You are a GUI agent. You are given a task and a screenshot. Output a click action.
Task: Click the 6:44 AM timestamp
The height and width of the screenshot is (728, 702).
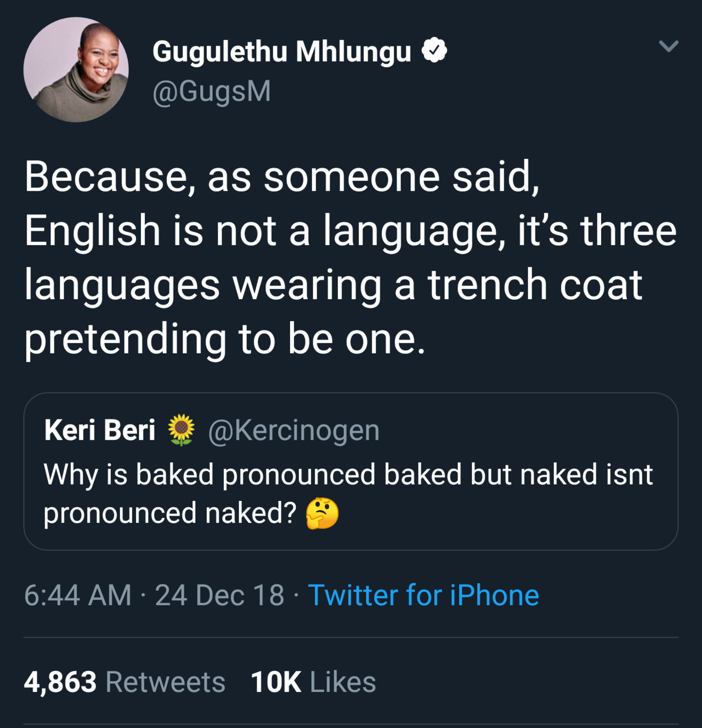(x=78, y=595)
